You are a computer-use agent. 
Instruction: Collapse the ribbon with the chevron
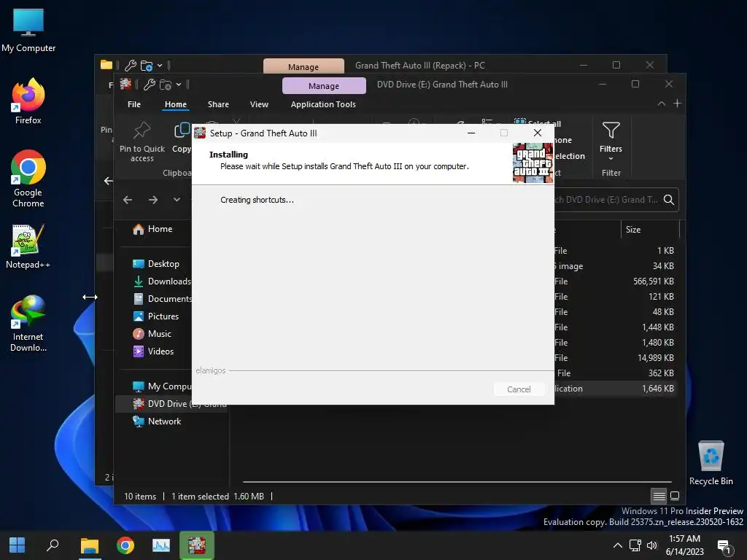tap(661, 104)
